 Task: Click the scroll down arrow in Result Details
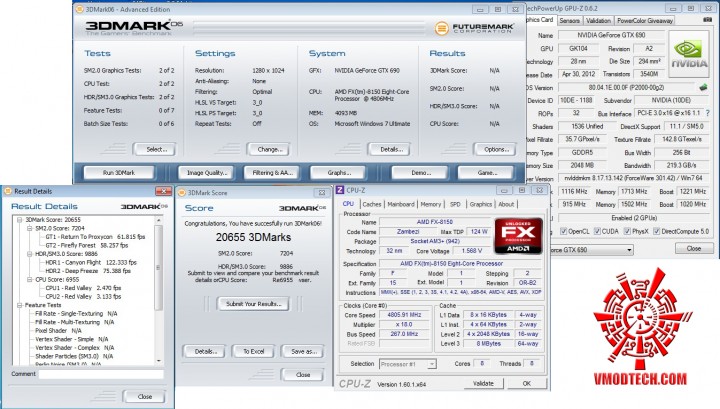tap(159, 361)
